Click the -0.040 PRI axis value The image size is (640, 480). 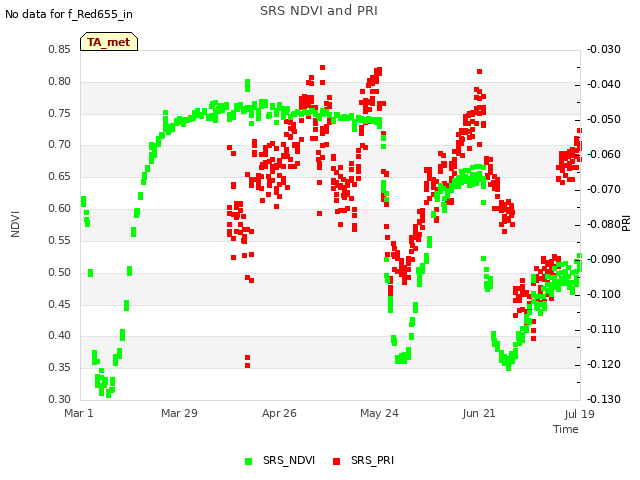(604, 84)
